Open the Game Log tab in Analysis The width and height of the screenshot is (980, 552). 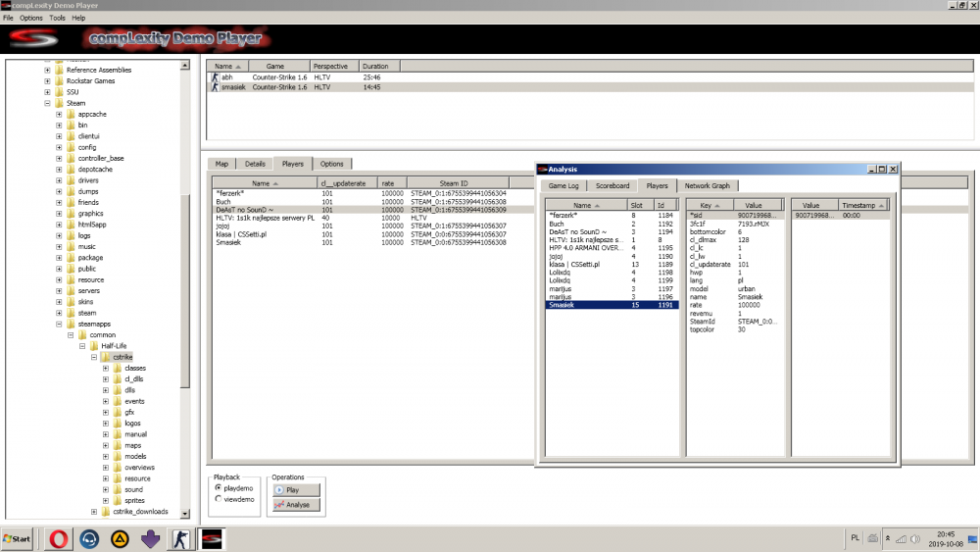click(x=563, y=185)
